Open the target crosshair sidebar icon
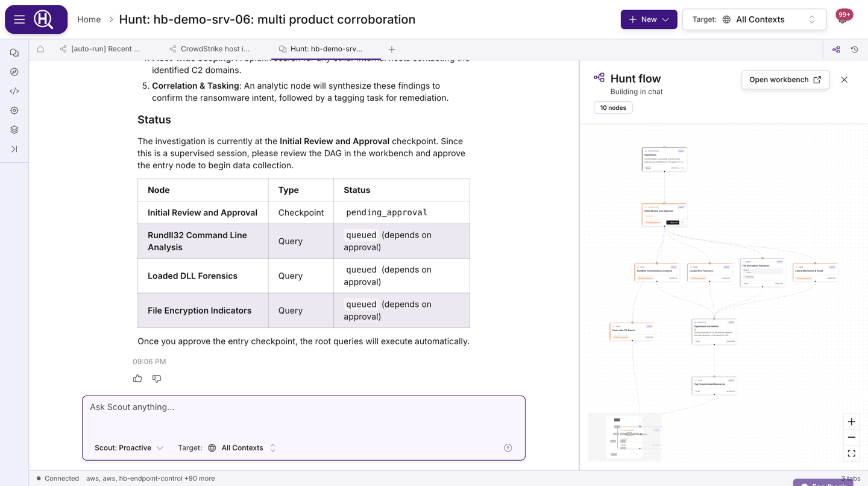 [14, 110]
